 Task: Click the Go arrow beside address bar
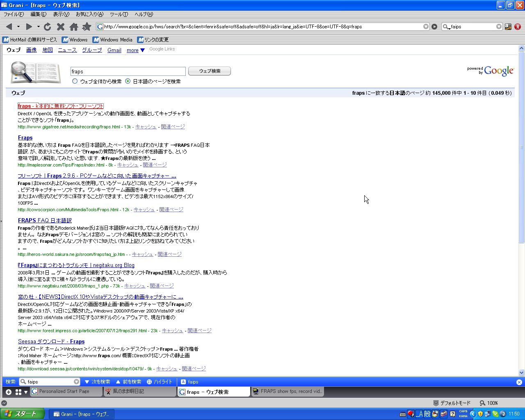(x=434, y=27)
